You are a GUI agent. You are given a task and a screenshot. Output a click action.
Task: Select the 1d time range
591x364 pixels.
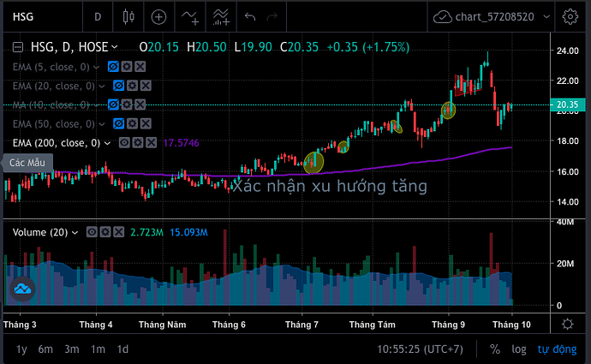point(122,349)
